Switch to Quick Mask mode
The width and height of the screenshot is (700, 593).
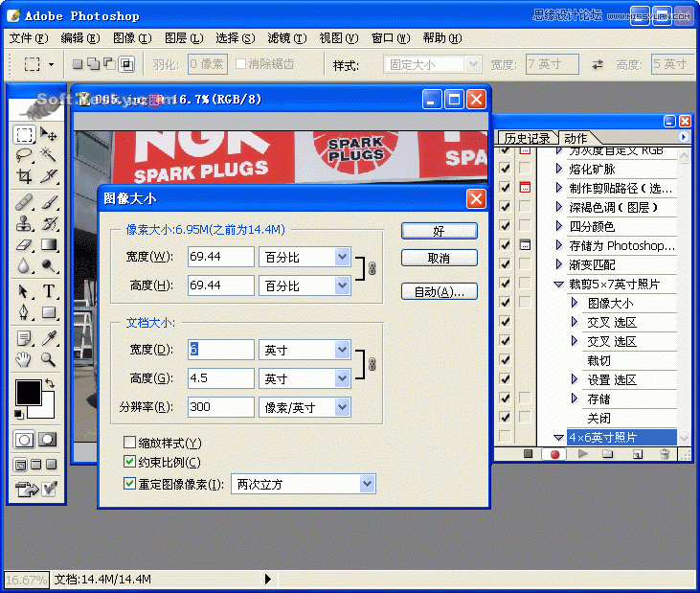[x=47, y=440]
